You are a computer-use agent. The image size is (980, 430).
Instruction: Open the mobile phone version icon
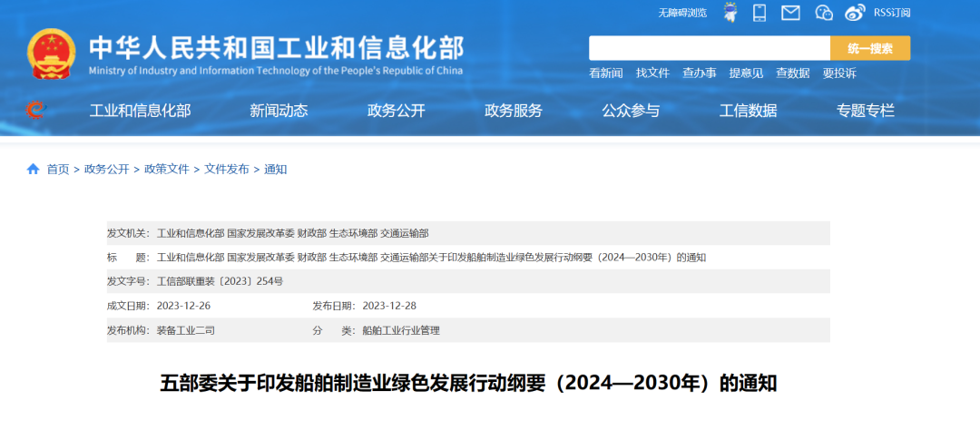(759, 13)
